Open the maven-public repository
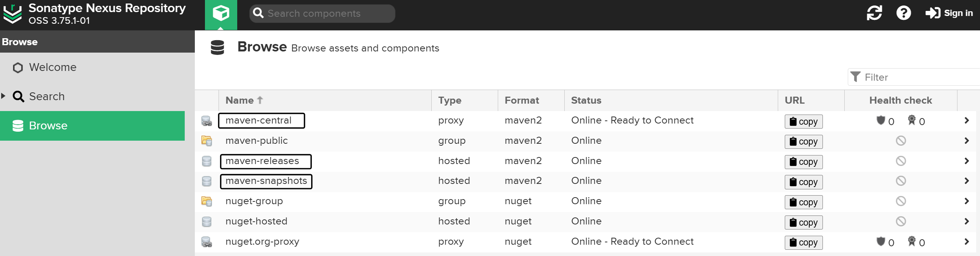The image size is (980, 256). click(257, 141)
